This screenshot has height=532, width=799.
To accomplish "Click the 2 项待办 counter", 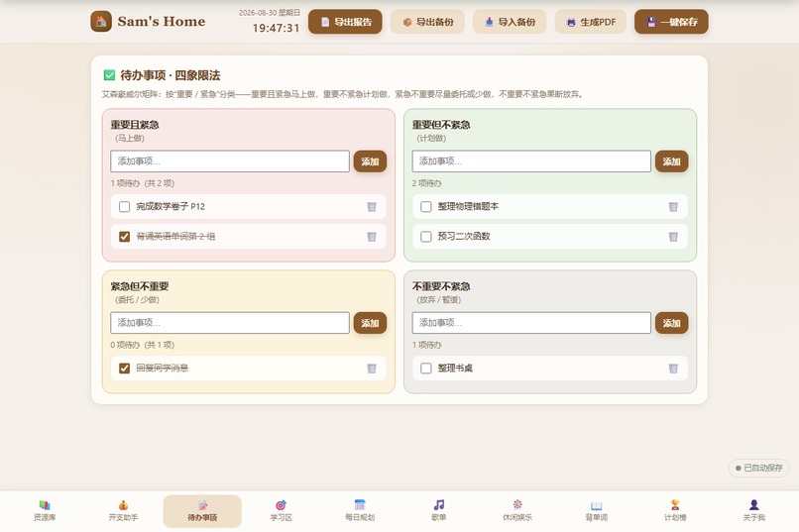I will point(426,183).
